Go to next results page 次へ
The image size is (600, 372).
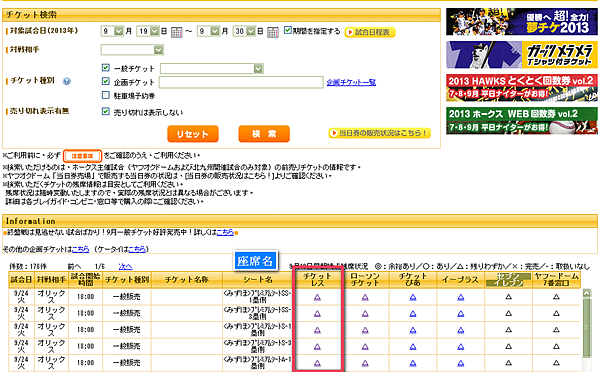pyautogui.click(x=126, y=266)
